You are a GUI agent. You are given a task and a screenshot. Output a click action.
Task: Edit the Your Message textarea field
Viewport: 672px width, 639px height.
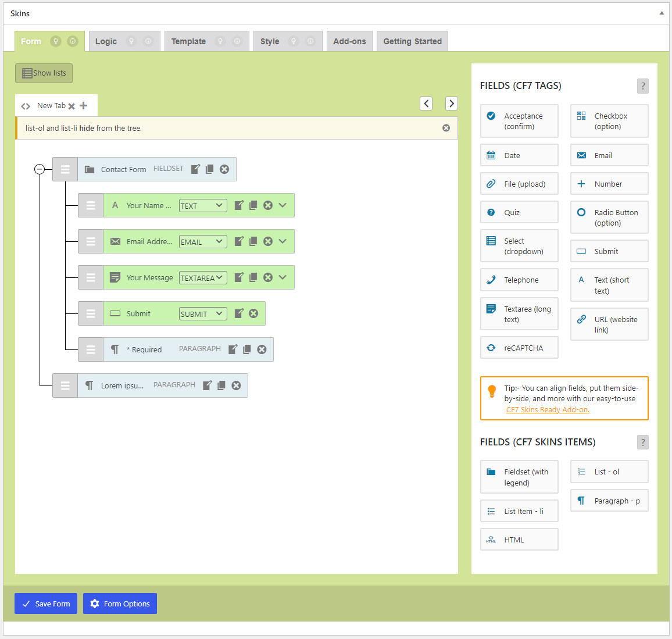[239, 277]
